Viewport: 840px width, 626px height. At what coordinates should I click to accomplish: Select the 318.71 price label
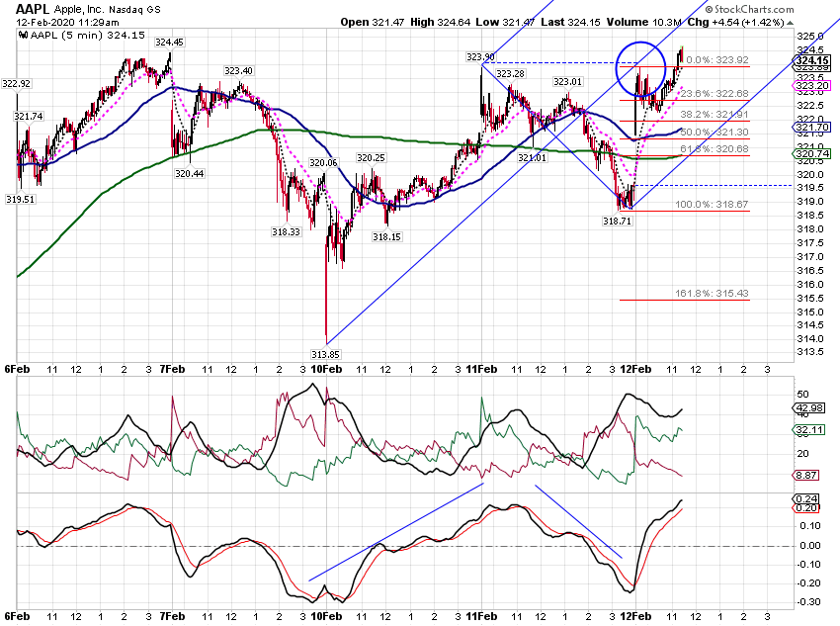point(617,221)
